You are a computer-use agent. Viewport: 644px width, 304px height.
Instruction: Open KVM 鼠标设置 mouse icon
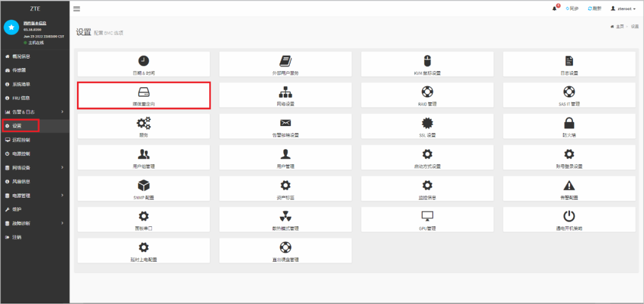(427, 61)
